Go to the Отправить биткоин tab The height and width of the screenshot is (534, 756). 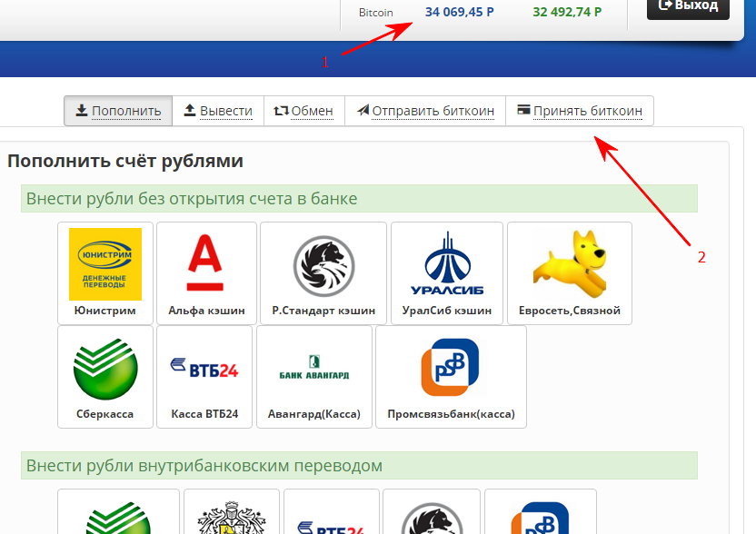(x=425, y=111)
